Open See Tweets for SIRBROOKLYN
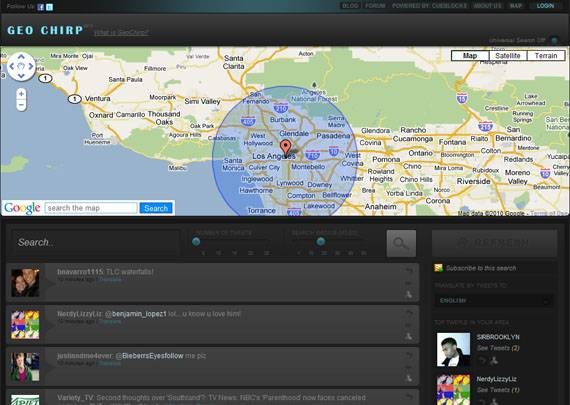 [x=498, y=348]
